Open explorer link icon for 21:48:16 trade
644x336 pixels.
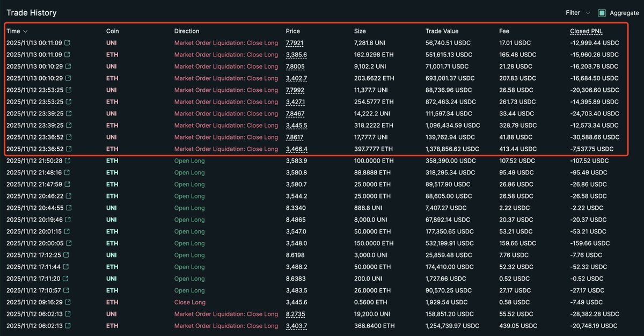tap(68, 173)
